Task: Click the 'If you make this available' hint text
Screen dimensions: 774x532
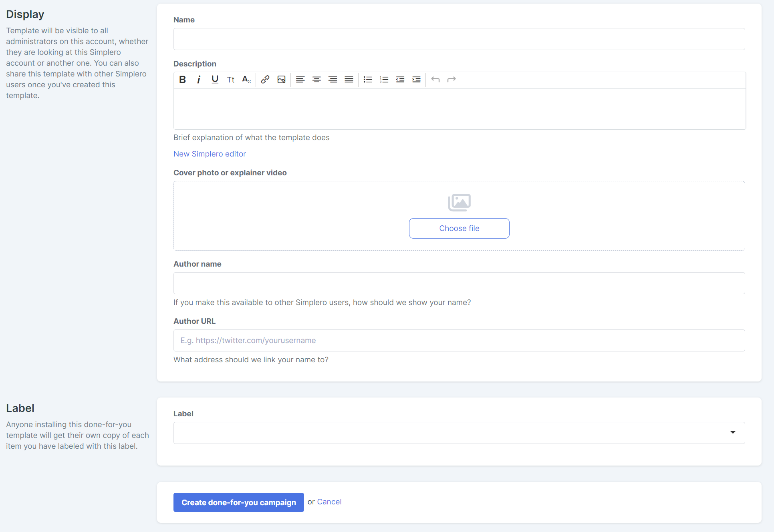Action: click(322, 302)
